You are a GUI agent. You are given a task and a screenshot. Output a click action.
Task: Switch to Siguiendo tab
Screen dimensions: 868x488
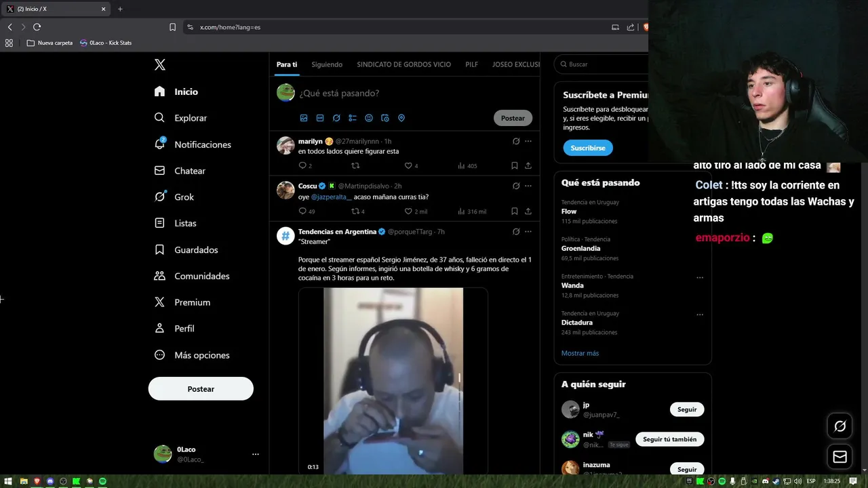click(x=327, y=64)
